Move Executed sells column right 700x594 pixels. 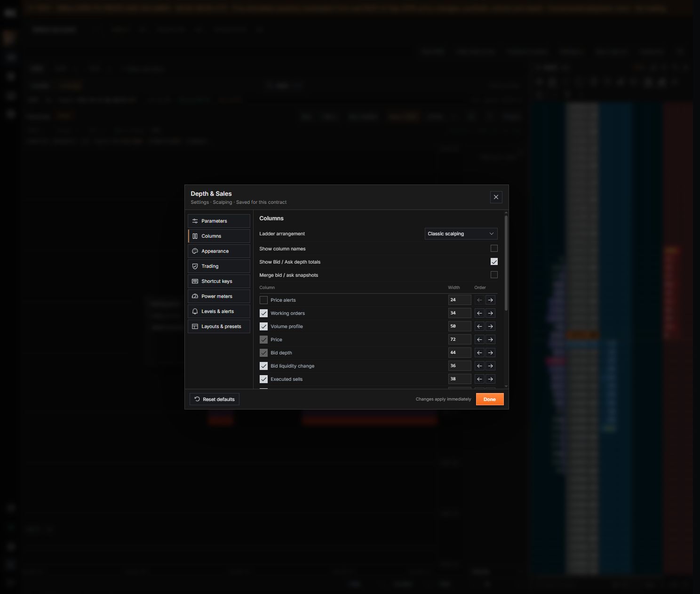click(x=490, y=379)
